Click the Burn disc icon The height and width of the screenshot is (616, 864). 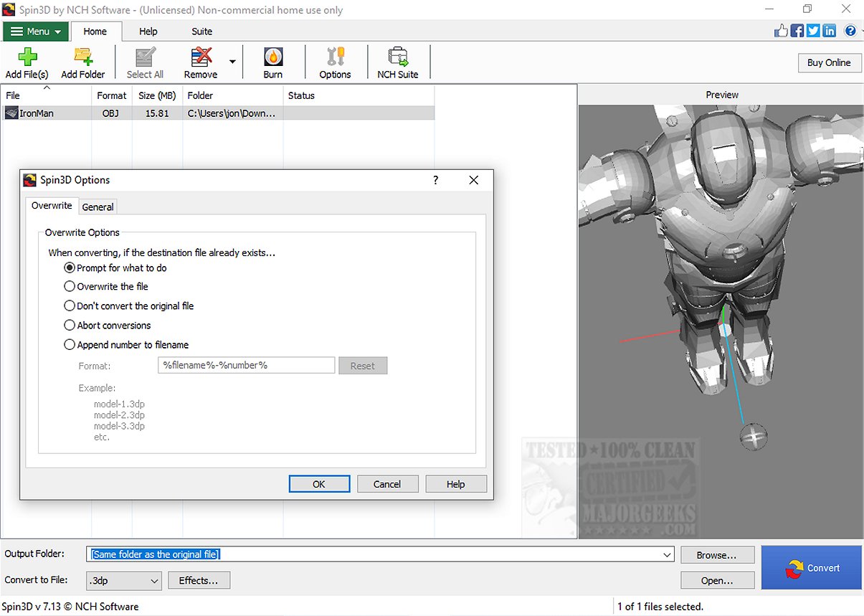coord(272,57)
